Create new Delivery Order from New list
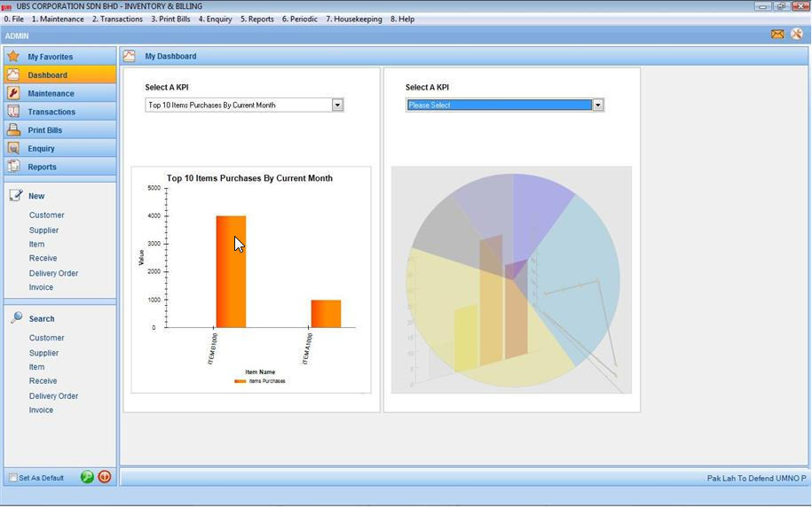 click(54, 273)
